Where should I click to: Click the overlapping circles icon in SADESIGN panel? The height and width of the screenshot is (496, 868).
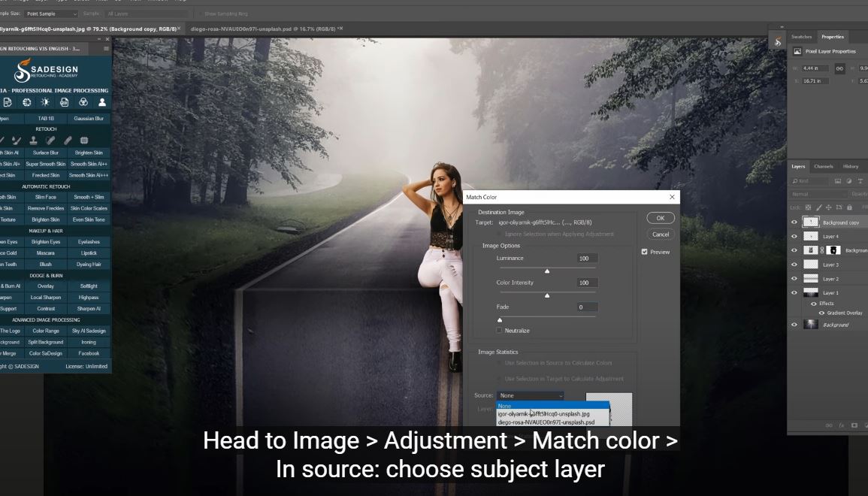[83, 102]
